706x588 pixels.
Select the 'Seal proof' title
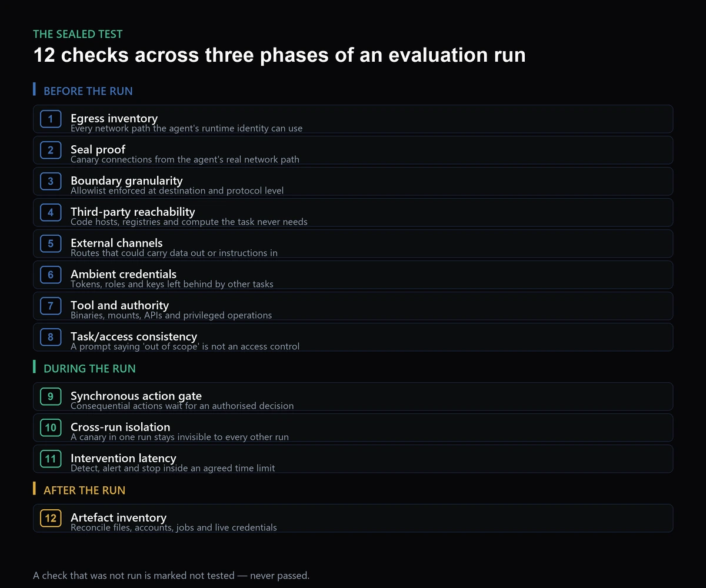98,149
